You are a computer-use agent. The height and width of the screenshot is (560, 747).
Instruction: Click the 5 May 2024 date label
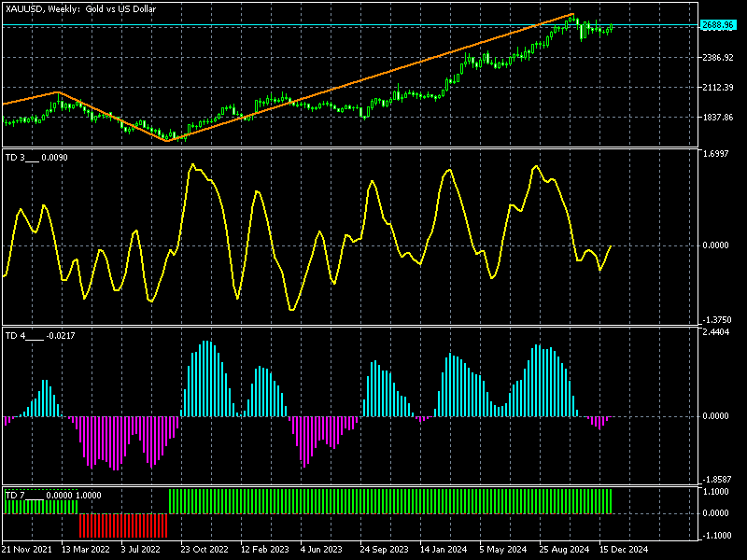[502, 550]
